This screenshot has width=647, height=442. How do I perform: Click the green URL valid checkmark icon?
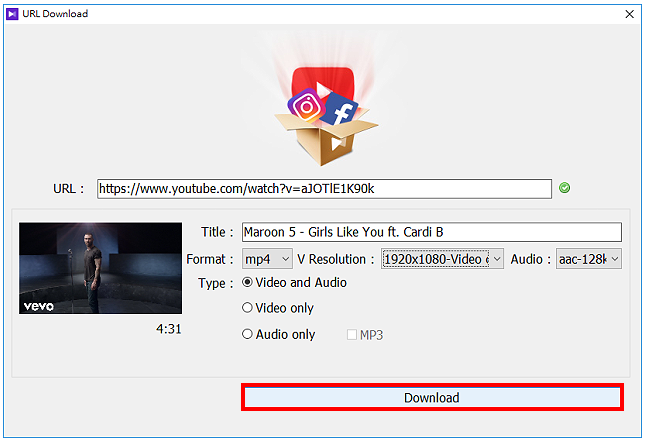(564, 188)
